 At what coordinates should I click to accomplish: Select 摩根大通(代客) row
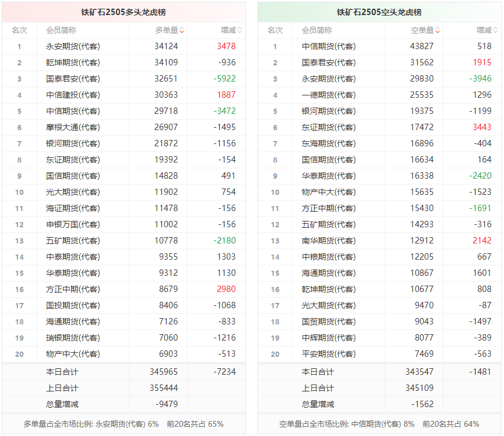(x=124, y=128)
